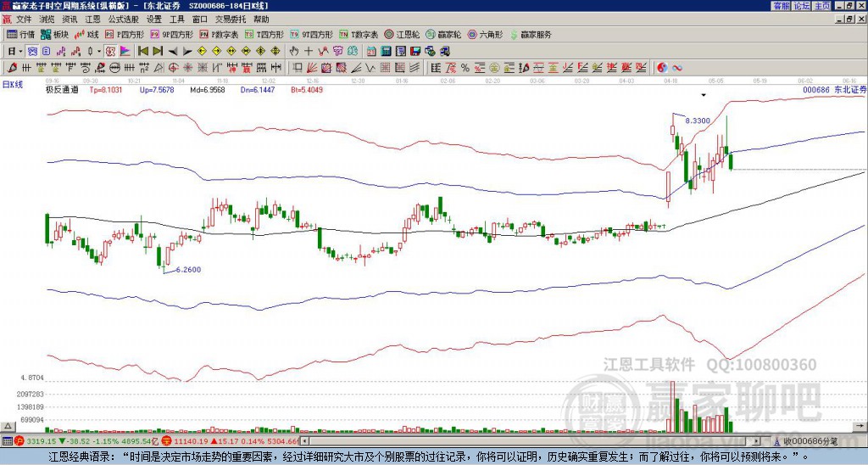
Task: Click the 000686 东北证券 stock label
Action: click(x=833, y=89)
